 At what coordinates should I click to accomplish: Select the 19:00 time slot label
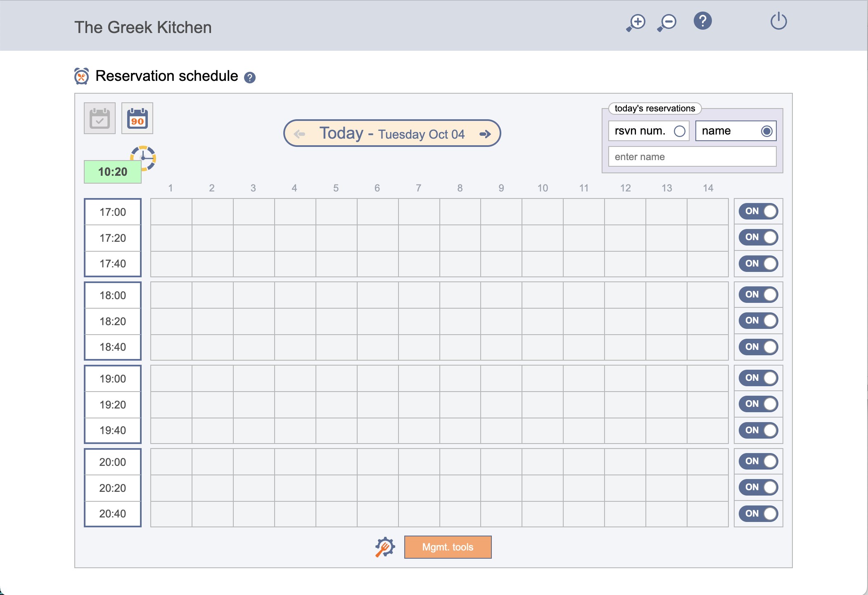pos(113,379)
